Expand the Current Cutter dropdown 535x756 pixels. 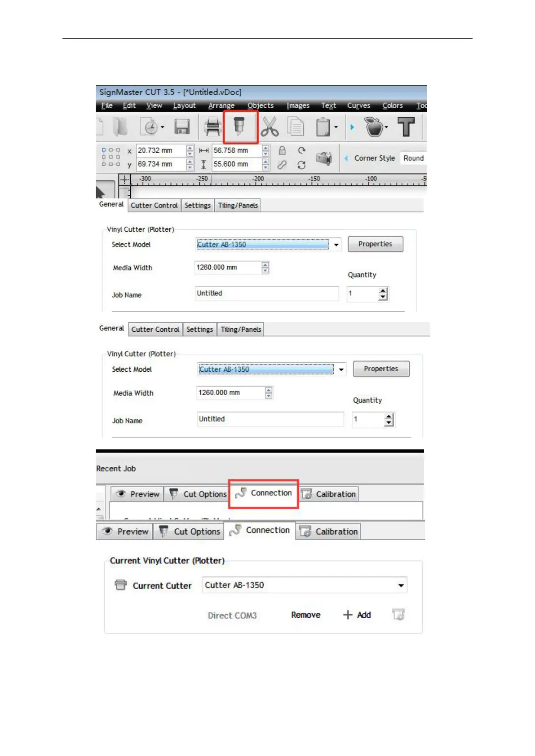pyautogui.click(x=401, y=585)
